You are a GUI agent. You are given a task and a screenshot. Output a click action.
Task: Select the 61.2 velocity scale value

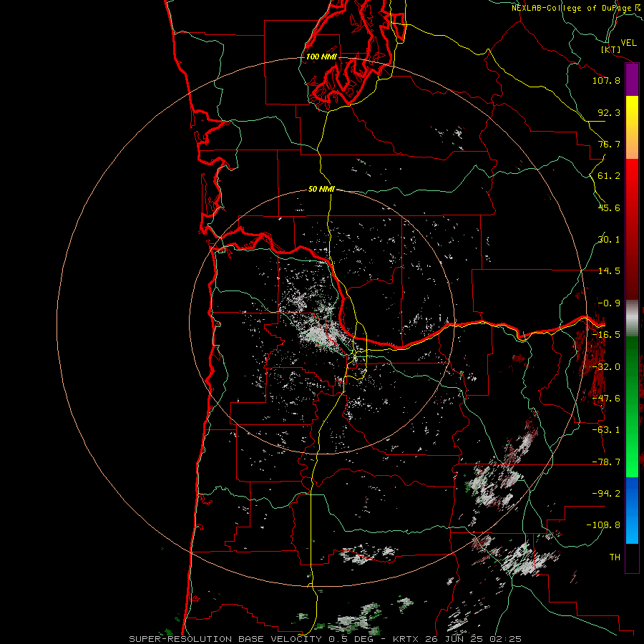tap(609, 176)
